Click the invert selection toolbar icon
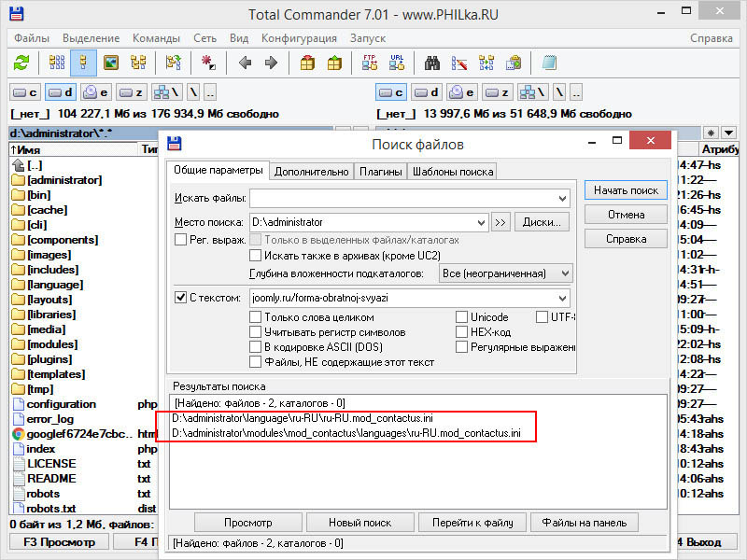This screenshot has height=560, width=747. [x=174, y=63]
